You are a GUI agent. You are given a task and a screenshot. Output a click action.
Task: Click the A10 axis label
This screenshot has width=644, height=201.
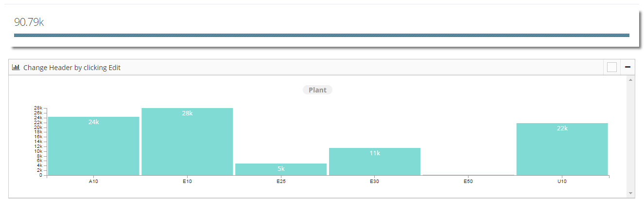tap(93, 182)
